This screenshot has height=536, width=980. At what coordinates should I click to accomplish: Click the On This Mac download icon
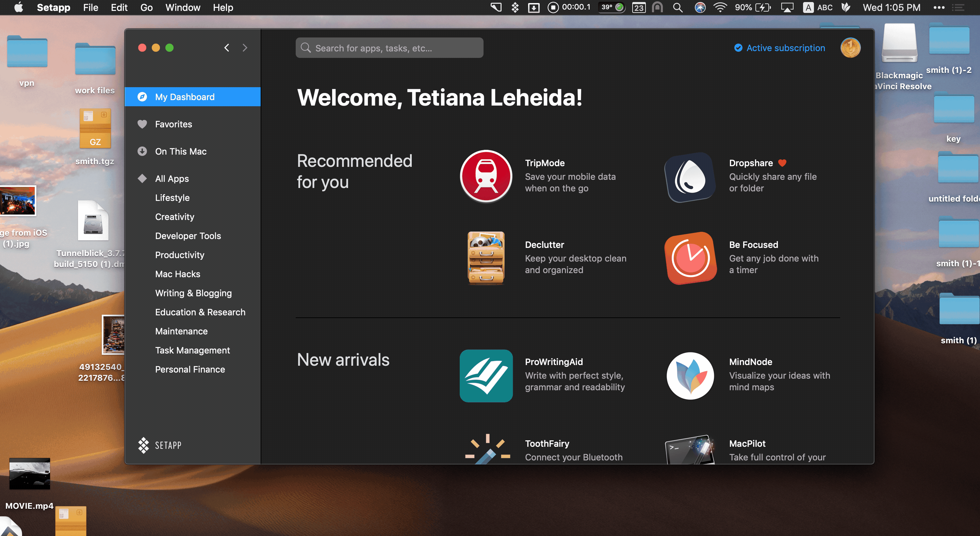tap(142, 151)
